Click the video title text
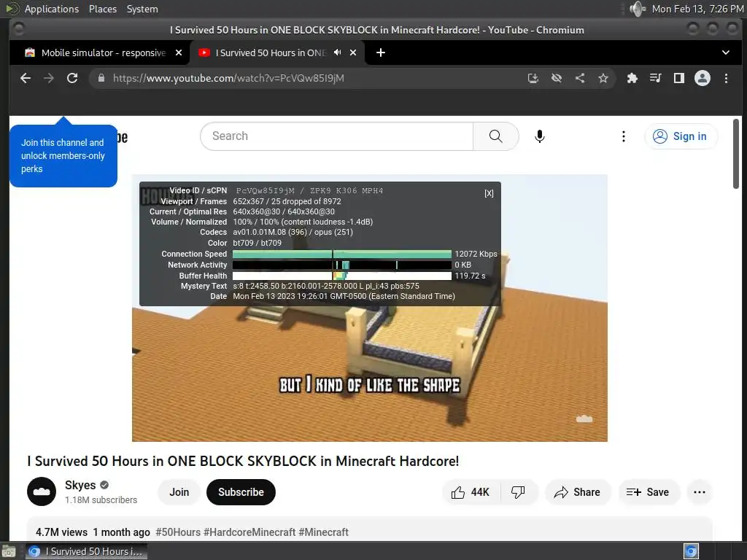This screenshot has height=560, width=747. [243, 461]
